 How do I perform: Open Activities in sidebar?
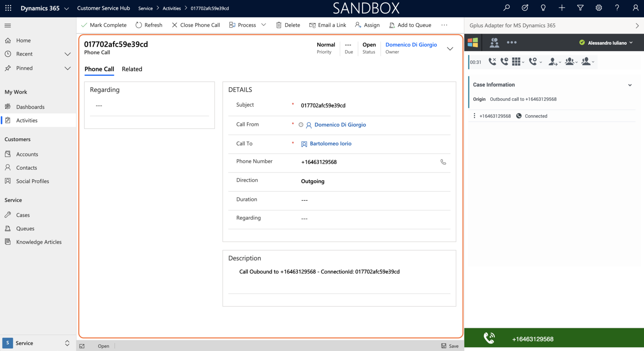coord(38,120)
